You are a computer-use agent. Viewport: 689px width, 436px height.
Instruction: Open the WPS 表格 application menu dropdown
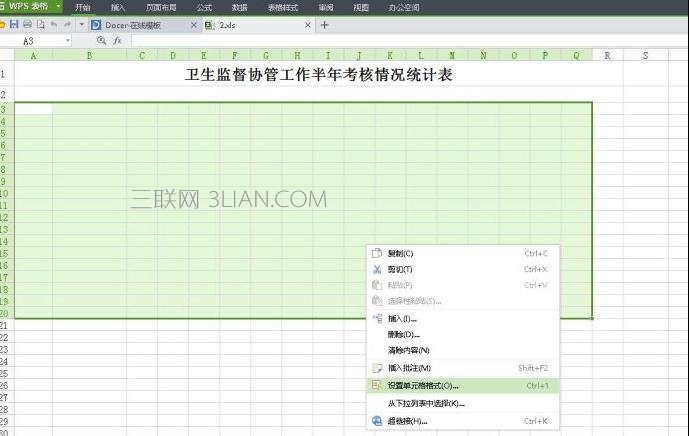[x=58, y=7]
